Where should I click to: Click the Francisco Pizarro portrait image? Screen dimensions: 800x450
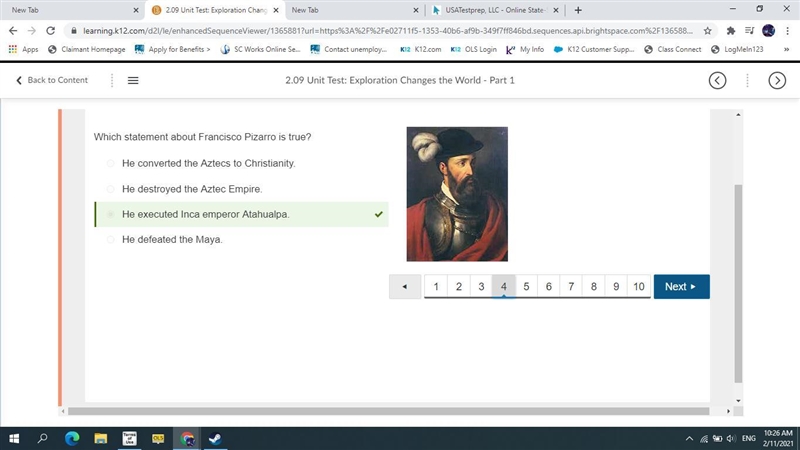457,194
